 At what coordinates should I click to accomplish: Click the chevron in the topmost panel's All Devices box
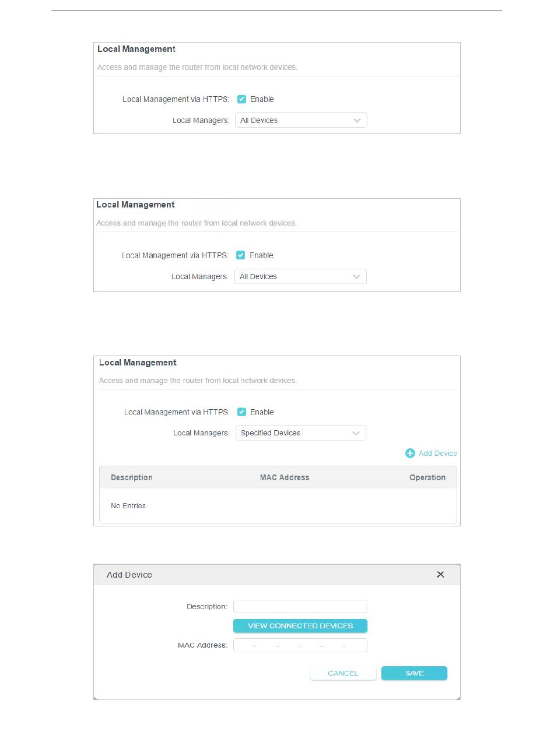tap(357, 121)
